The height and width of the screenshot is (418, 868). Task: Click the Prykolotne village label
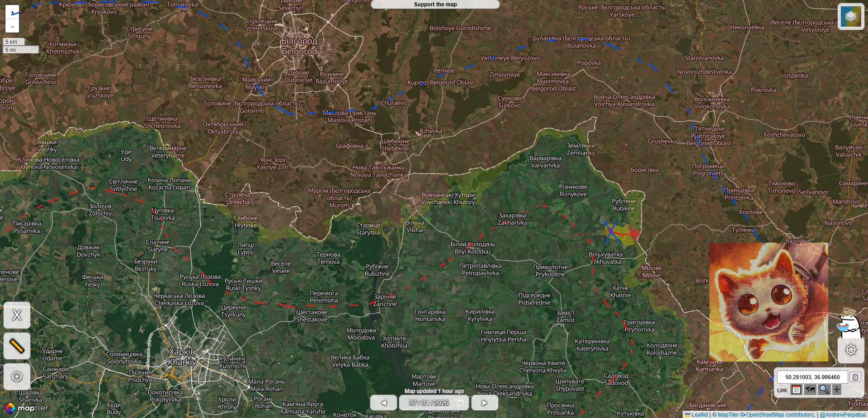click(x=550, y=271)
